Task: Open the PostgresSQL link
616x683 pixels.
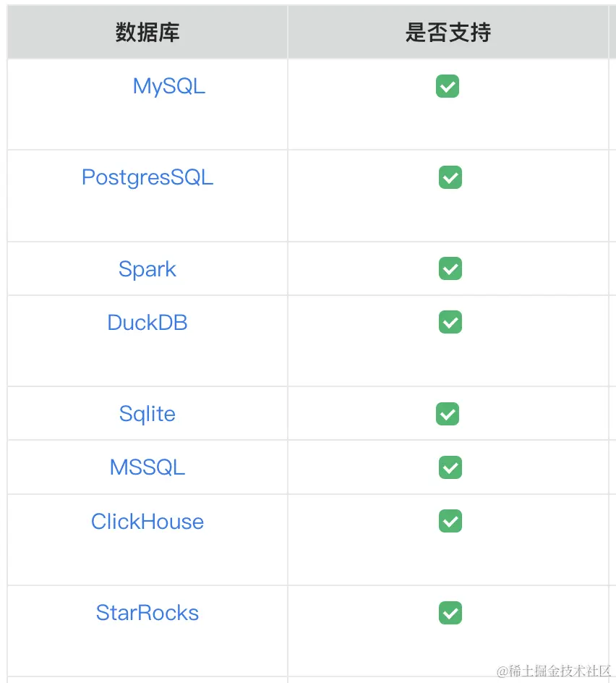Action: click(147, 178)
